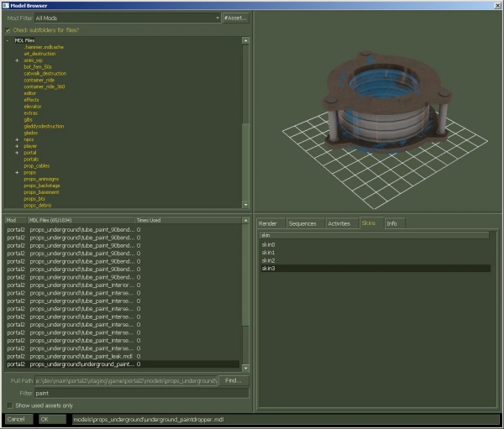Expand the anim_wp folder
This screenshot has height=429, width=504.
coord(17,60)
